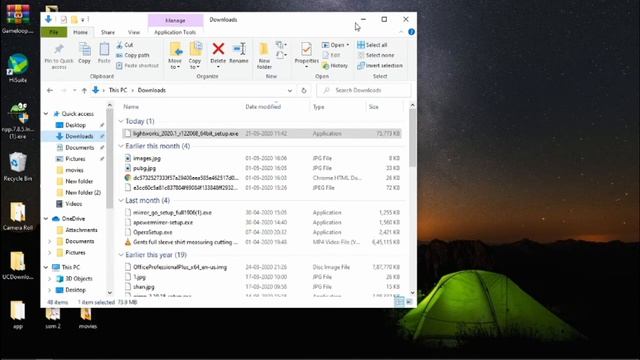Click Cut in Clipboard group

click(x=124, y=45)
